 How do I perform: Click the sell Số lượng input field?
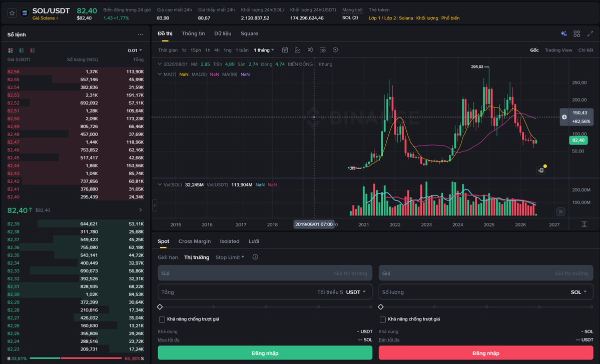coord(485,291)
